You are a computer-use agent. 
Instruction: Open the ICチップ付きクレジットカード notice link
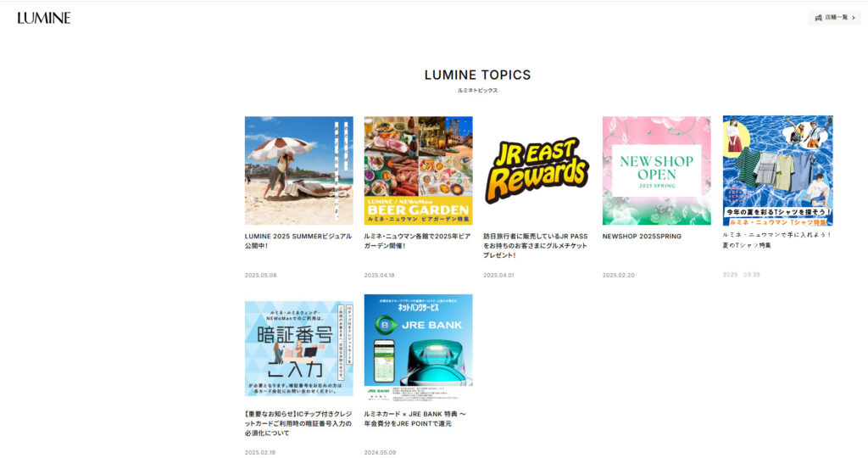298,424
